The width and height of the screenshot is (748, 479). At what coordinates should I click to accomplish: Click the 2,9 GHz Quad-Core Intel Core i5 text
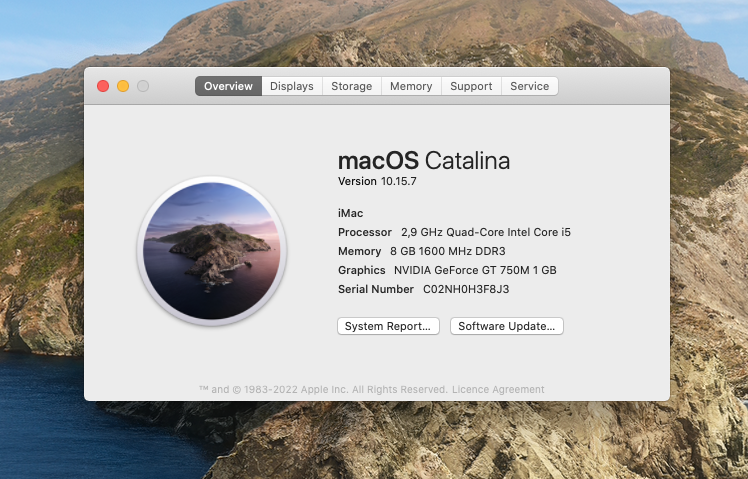(486, 232)
